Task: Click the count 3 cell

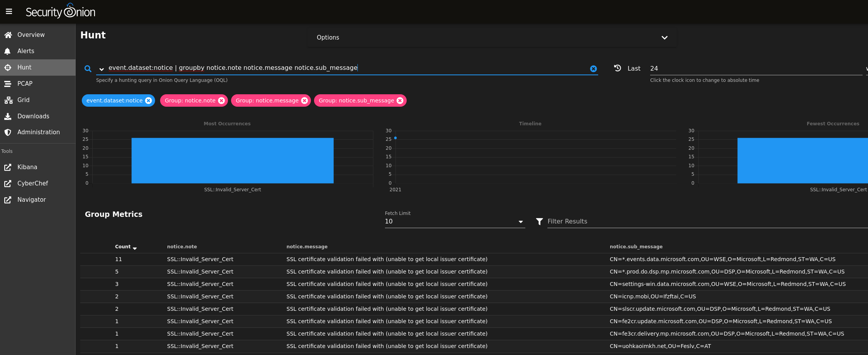Action: coord(117,284)
